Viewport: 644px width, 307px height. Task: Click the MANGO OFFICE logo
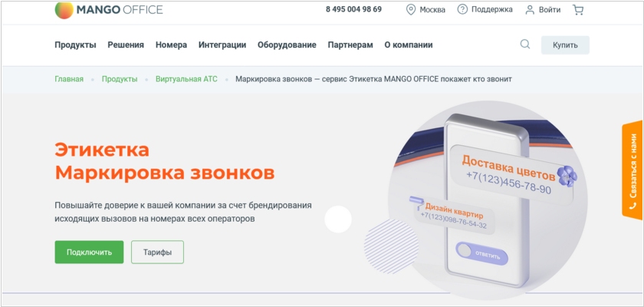[x=109, y=10]
